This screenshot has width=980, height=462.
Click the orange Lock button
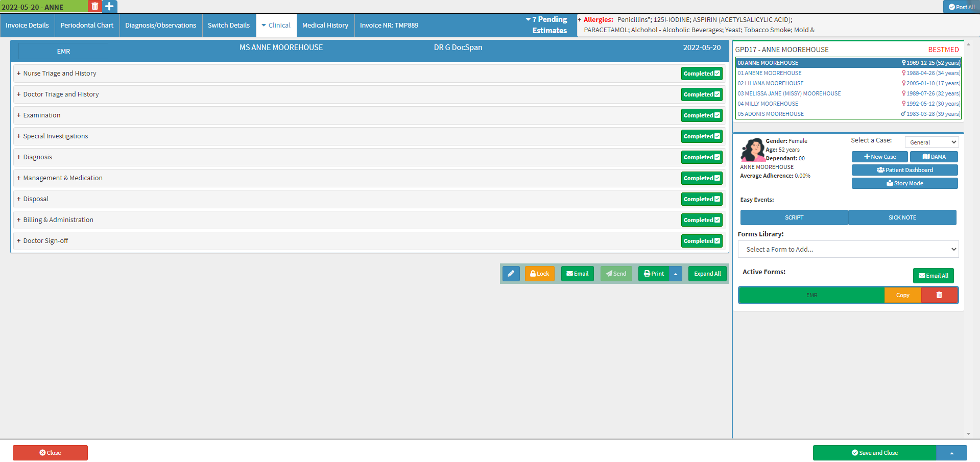click(539, 274)
